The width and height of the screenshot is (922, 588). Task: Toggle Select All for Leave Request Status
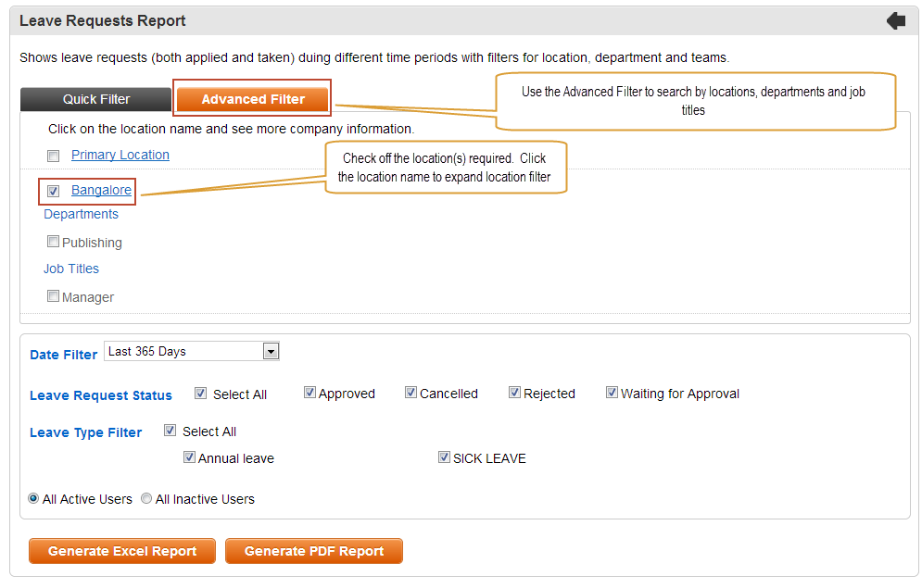200,393
